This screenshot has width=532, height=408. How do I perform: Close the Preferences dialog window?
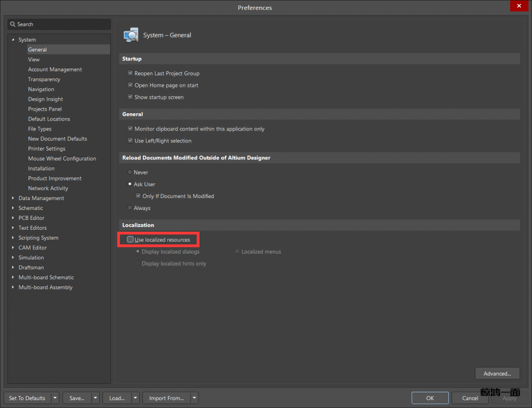coord(519,7)
